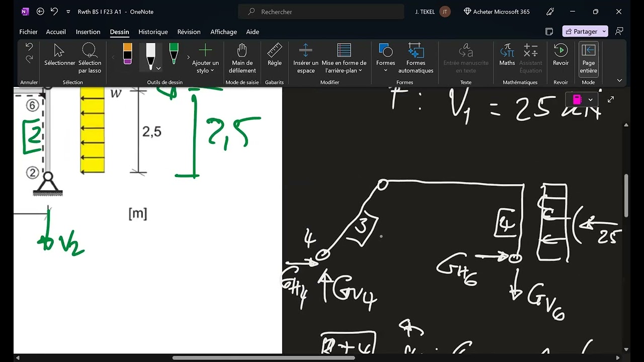Show previous pens with left chevron
Viewport: 644px width, 362px height.
pyautogui.click(x=113, y=57)
